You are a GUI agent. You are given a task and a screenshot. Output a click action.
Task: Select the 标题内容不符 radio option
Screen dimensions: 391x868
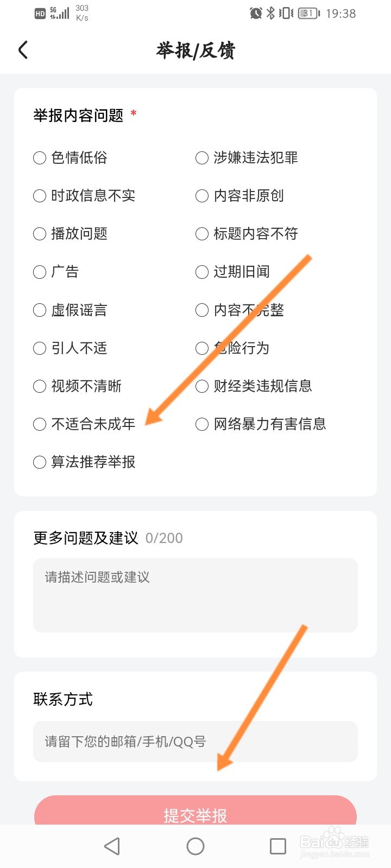tap(247, 234)
